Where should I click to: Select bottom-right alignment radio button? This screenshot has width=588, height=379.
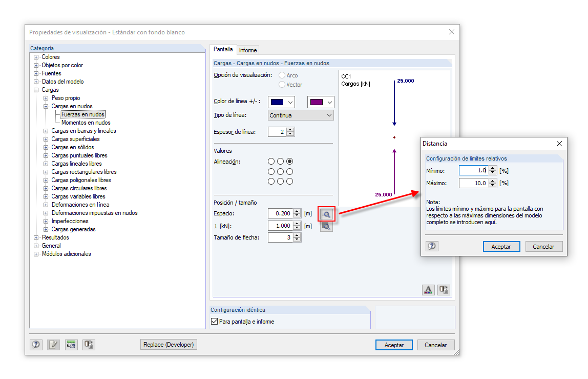tap(289, 182)
